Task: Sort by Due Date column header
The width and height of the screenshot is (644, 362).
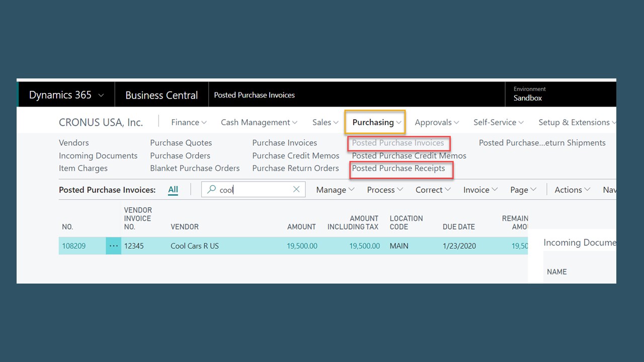Action: (x=459, y=227)
